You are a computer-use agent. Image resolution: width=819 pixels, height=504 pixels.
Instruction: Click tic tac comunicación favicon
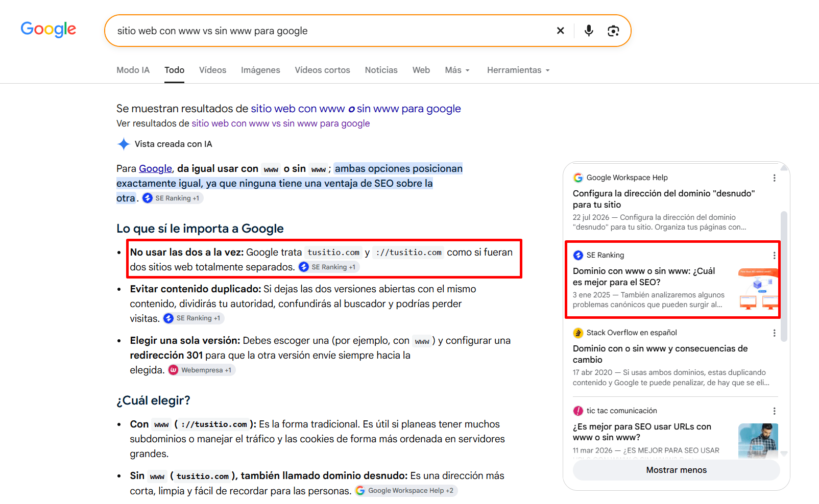click(578, 411)
